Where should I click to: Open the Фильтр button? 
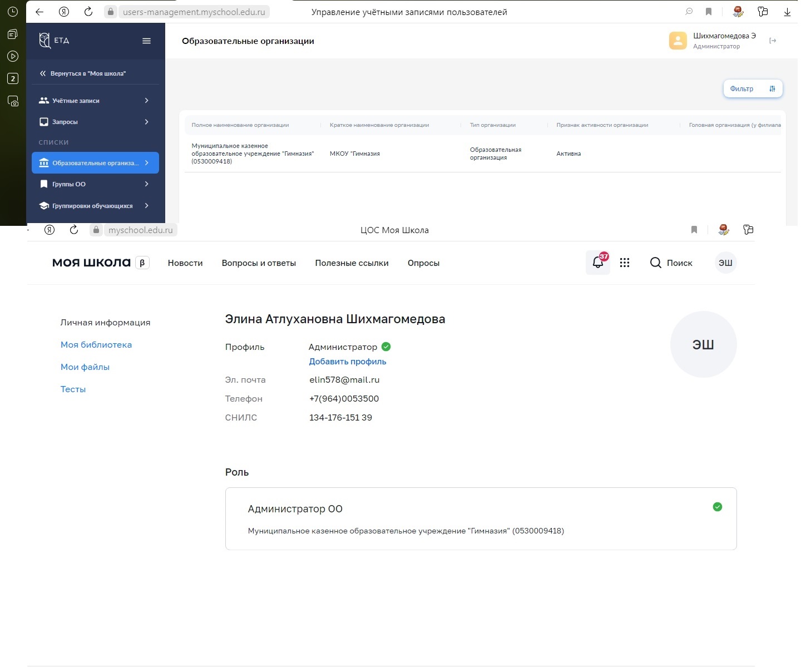[753, 88]
